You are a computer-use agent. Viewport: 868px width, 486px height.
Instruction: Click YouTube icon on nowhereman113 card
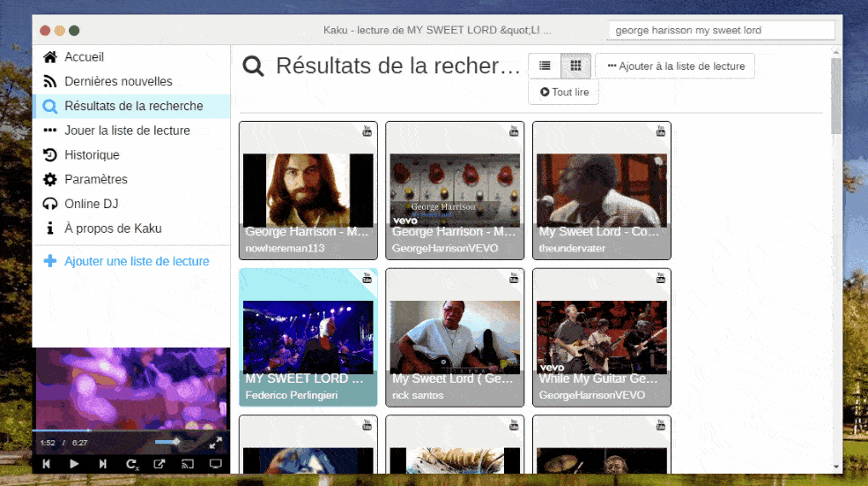[x=367, y=131]
